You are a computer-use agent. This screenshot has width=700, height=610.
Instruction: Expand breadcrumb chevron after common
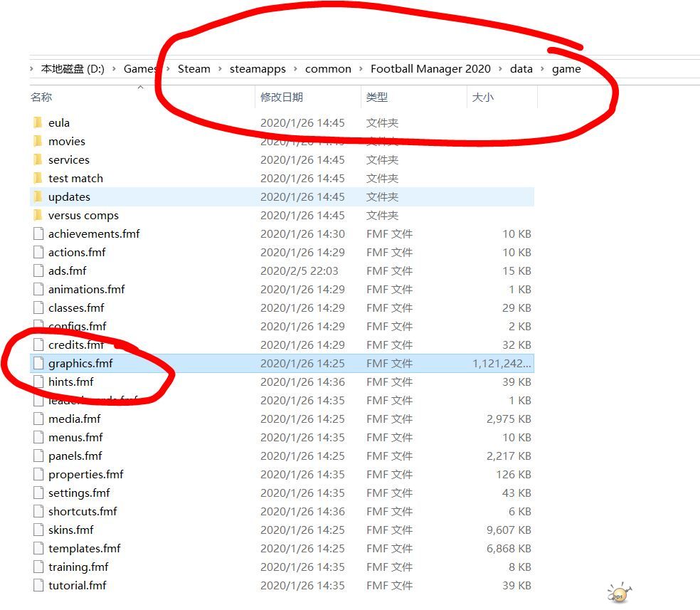click(361, 69)
